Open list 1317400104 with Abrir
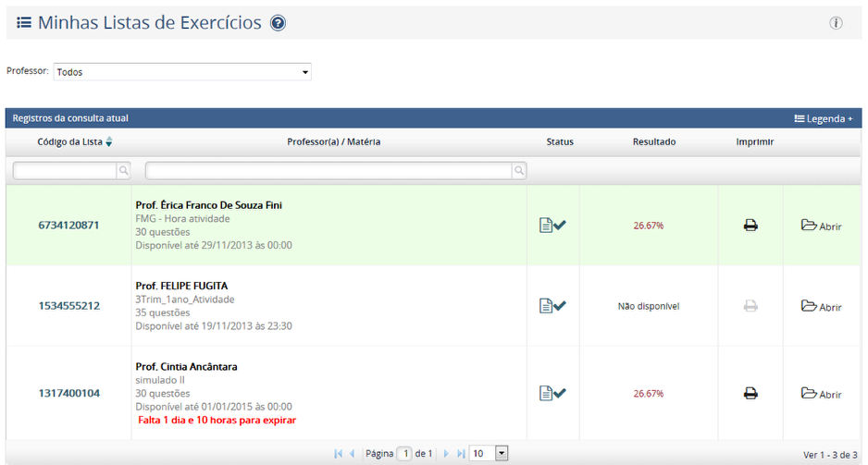 click(x=821, y=395)
